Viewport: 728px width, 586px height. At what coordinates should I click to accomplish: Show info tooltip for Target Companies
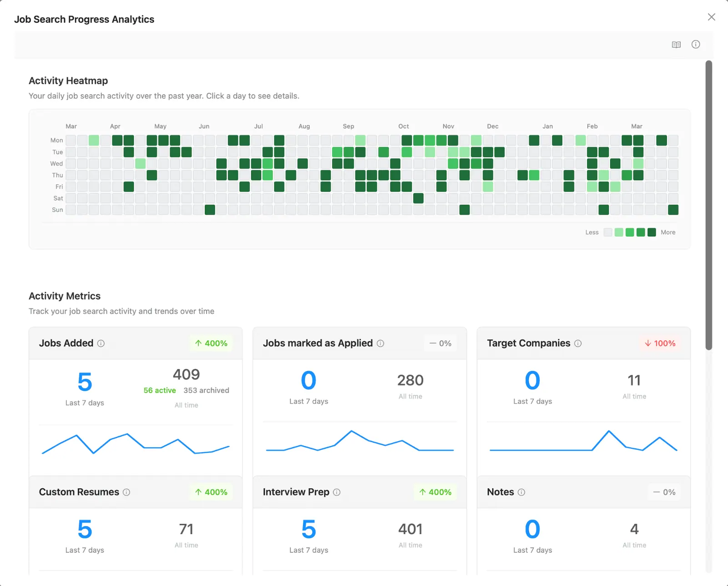coord(578,344)
